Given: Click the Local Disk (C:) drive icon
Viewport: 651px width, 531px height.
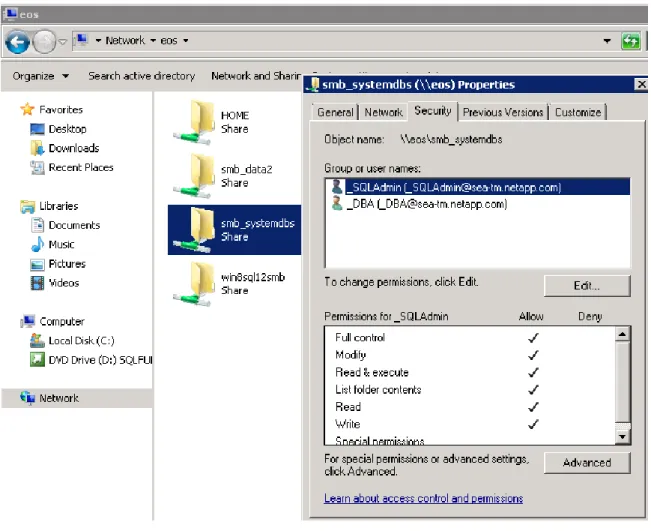Looking at the screenshot, I should pyautogui.click(x=37, y=340).
